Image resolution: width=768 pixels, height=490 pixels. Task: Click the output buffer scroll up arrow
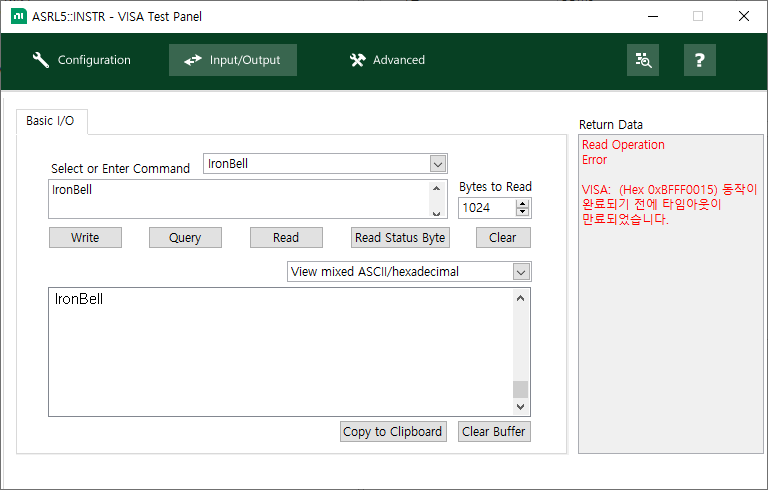(521, 298)
